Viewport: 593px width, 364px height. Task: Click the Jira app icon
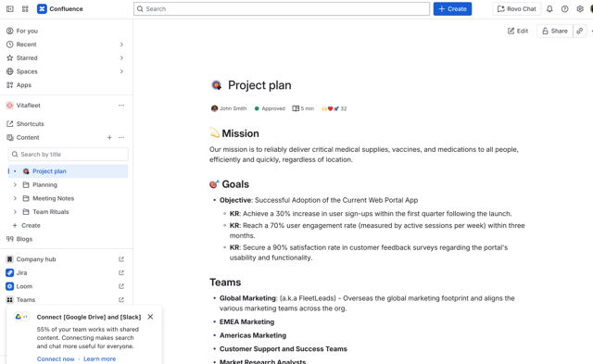tap(10, 273)
